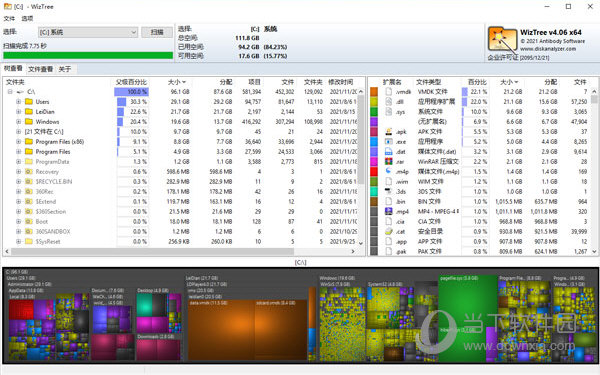Collapse the C:\ root node
The width and height of the screenshot is (600, 375).
click(x=10, y=92)
